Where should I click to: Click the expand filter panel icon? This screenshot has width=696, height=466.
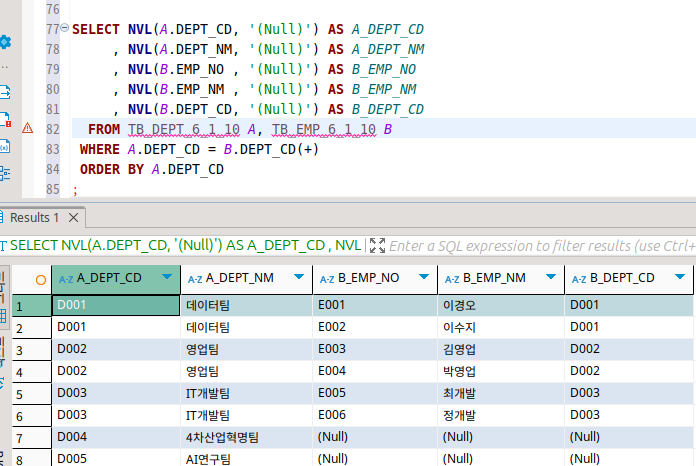(377, 245)
